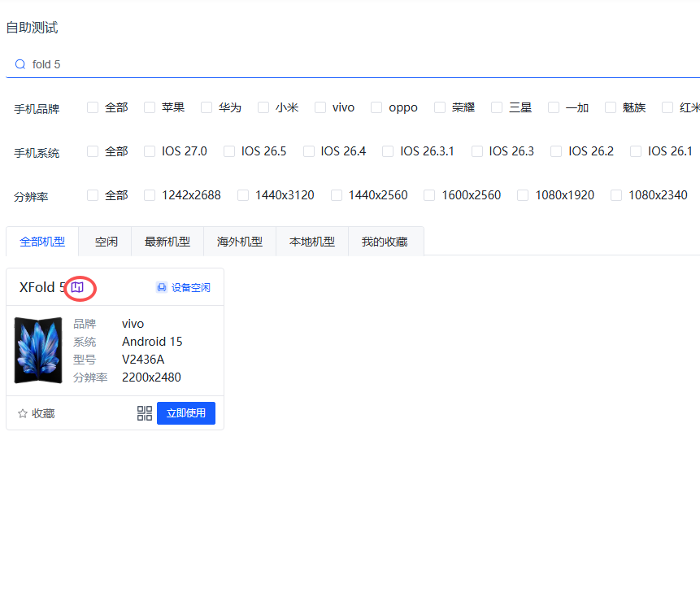Click the XFold 5 phone thumbnail
The image size is (700, 589).
[x=38, y=350]
